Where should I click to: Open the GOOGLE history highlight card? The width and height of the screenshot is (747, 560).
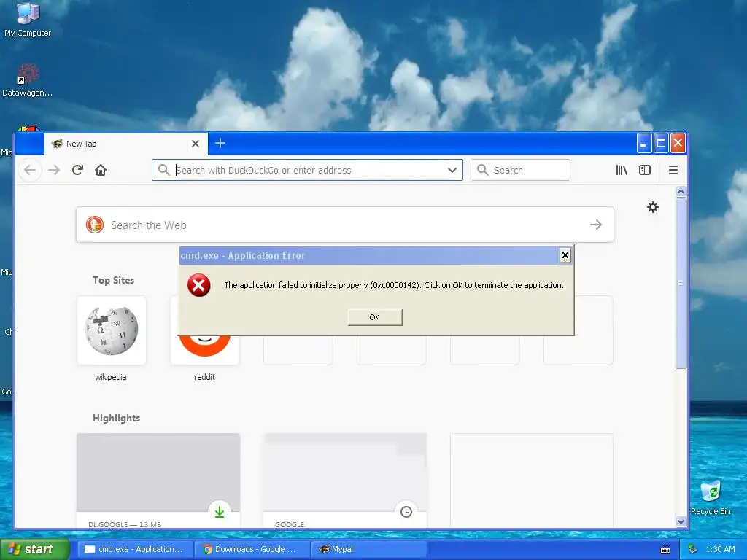pyautogui.click(x=345, y=481)
